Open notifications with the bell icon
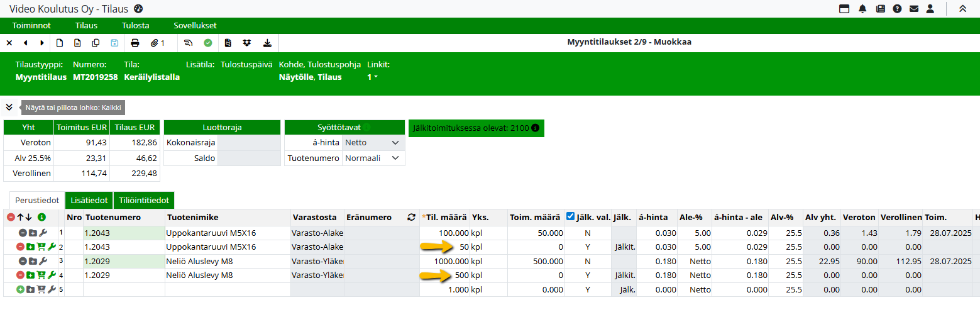Viewport: 980px width, 317px height. point(862,9)
